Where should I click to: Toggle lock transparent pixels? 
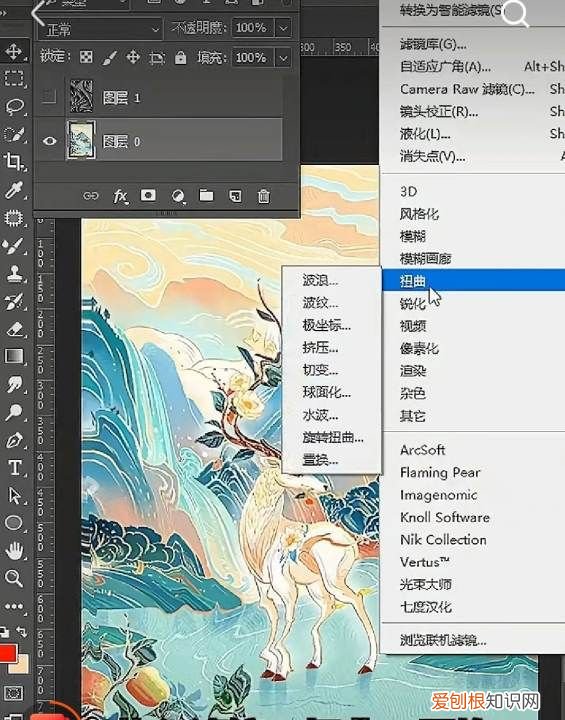coord(86,57)
